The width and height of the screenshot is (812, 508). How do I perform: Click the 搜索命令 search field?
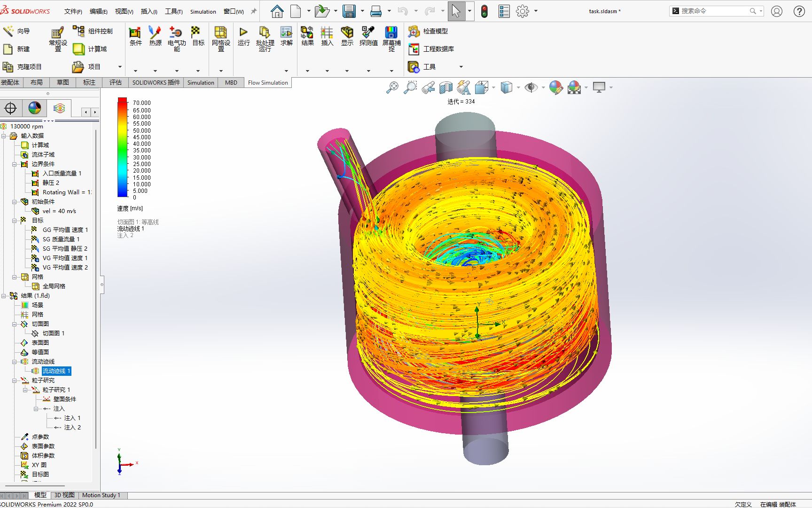(716, 11)
